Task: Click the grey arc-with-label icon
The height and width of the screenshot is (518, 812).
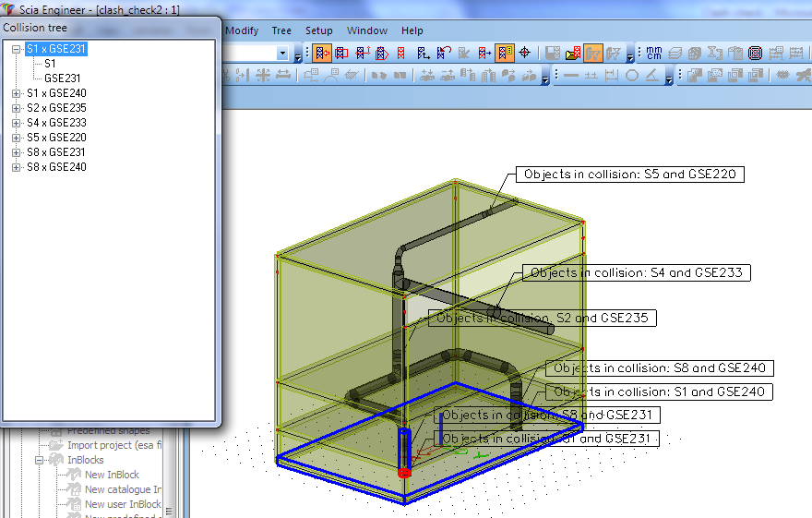Action: click(331, 76)
